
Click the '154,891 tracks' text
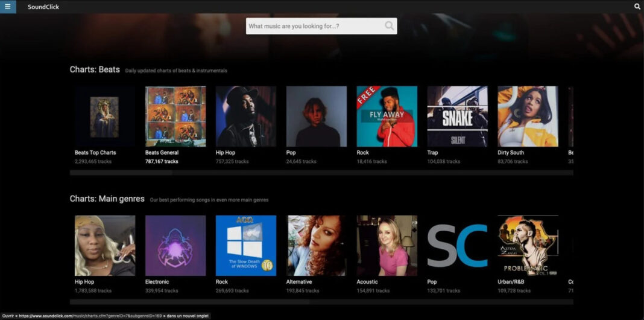pos(373,291)
